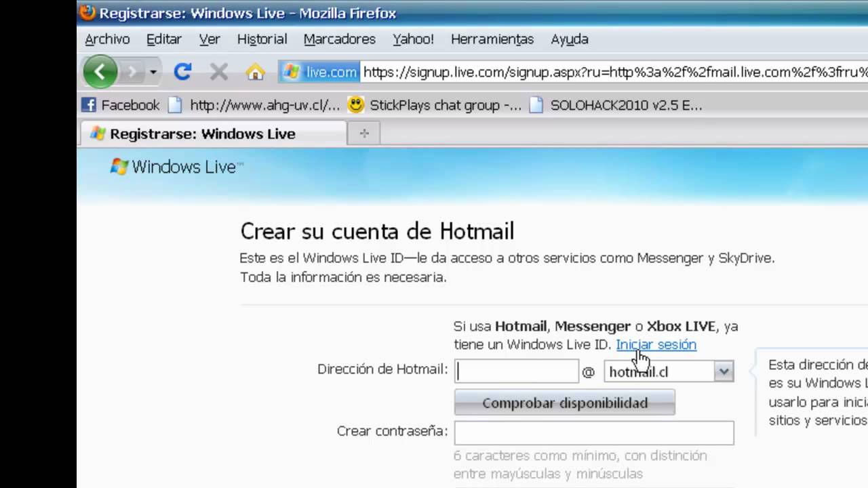Open the Marcadores menu
This screenshot has width=868, height=488.
pyautogui.click(x=339, y=39)
